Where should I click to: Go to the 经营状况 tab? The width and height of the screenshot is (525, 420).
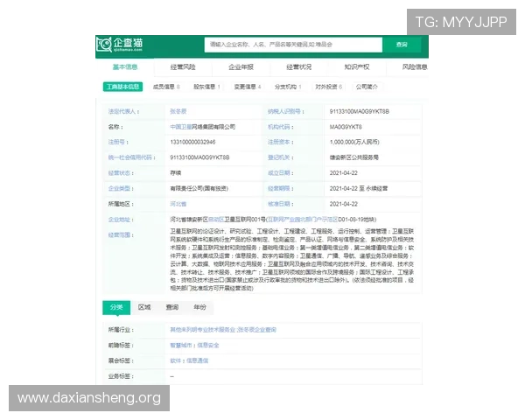point(299,67)
